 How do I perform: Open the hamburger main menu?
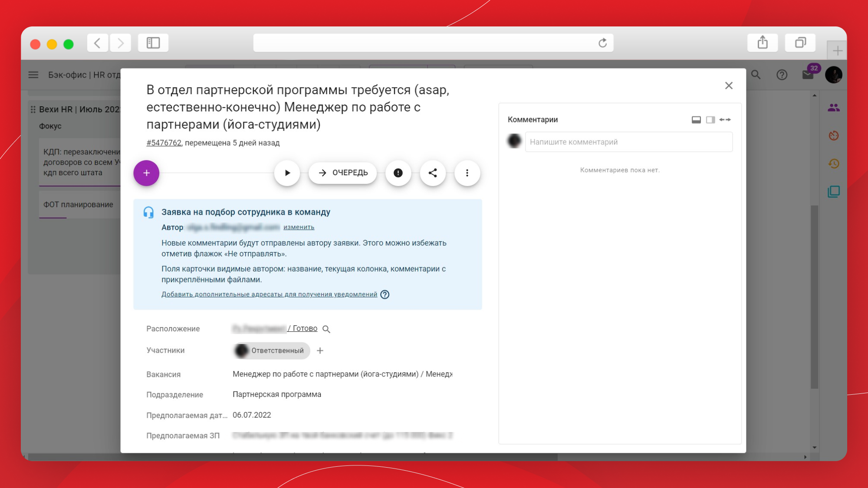[33, 75]
